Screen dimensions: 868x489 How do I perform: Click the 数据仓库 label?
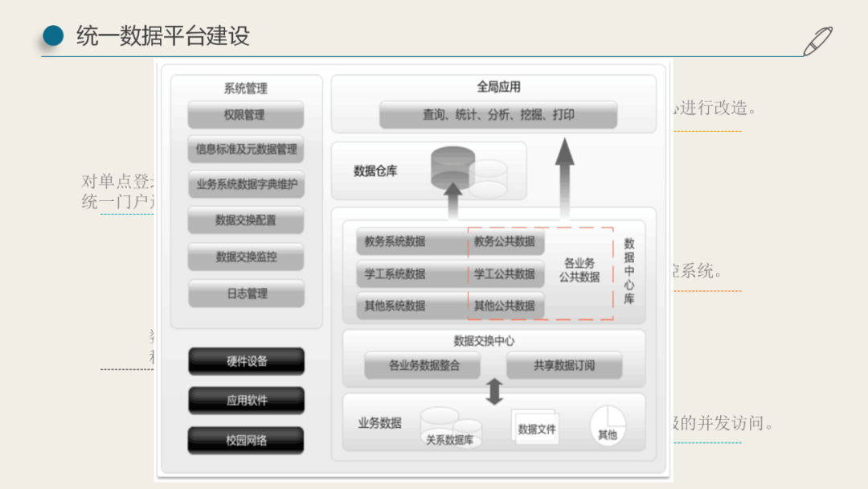coord(375,171)
